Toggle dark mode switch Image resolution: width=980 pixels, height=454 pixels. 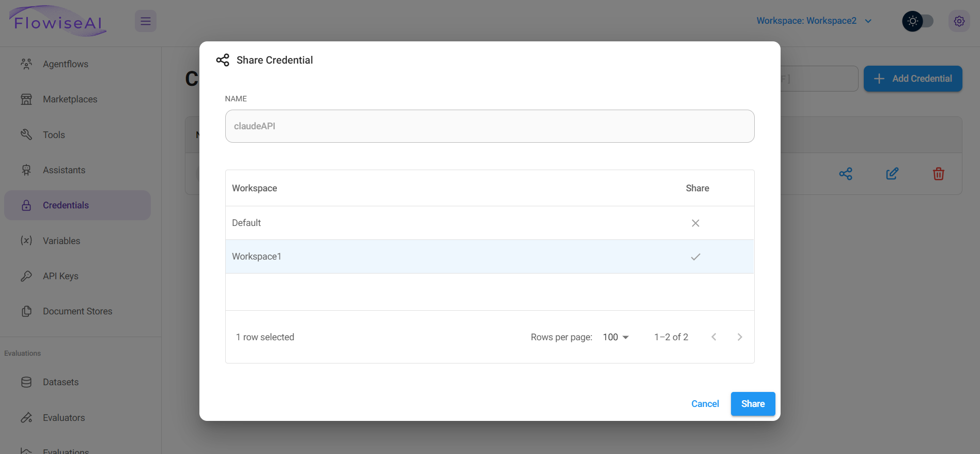pos(918,21)
